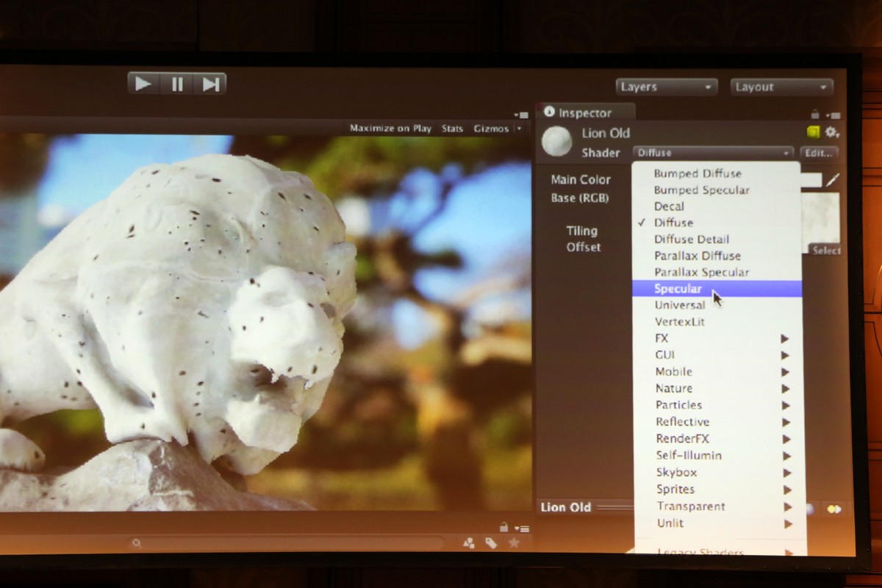Click the Select texture button
882x588 pixels.
point(826,251)
